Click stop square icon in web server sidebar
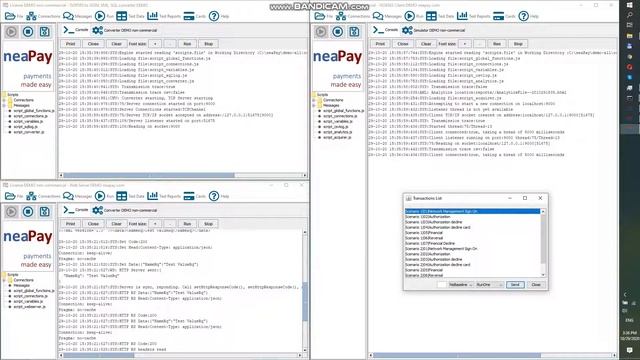Image resolution: width=640 pixels, height=360 pixels. tap(28, 211)
